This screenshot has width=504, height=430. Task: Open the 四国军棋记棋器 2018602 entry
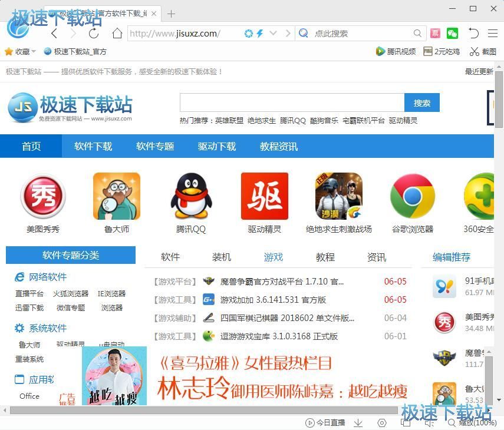pyautogui.click(x=287, y=318)
